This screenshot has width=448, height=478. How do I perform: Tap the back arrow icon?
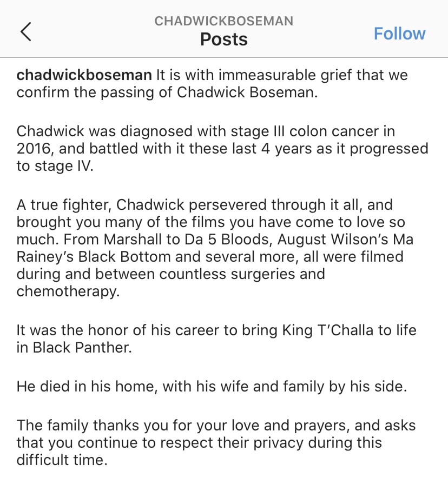pyautogui.click(x=25, y=32)
